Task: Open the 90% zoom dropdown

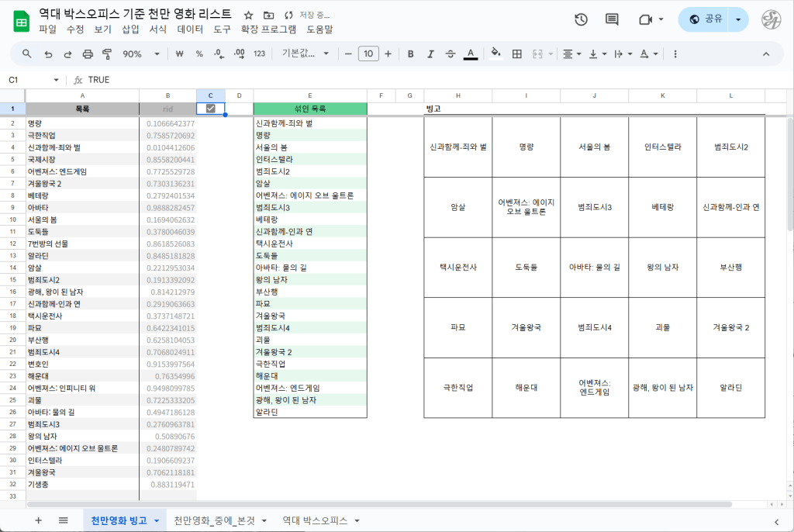Action: pyautogui.click(x=141, y=54)
